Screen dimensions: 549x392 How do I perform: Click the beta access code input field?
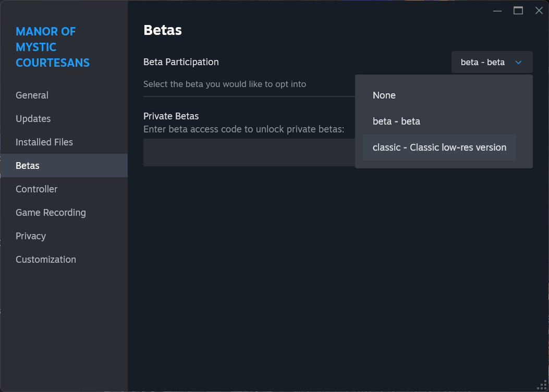[248, 153]
